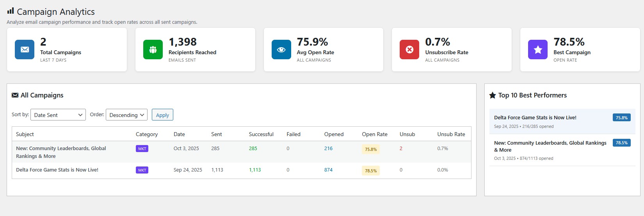Click the Unsub Rate column header
The image size is (644, 216).
click(x=451, y=134)
